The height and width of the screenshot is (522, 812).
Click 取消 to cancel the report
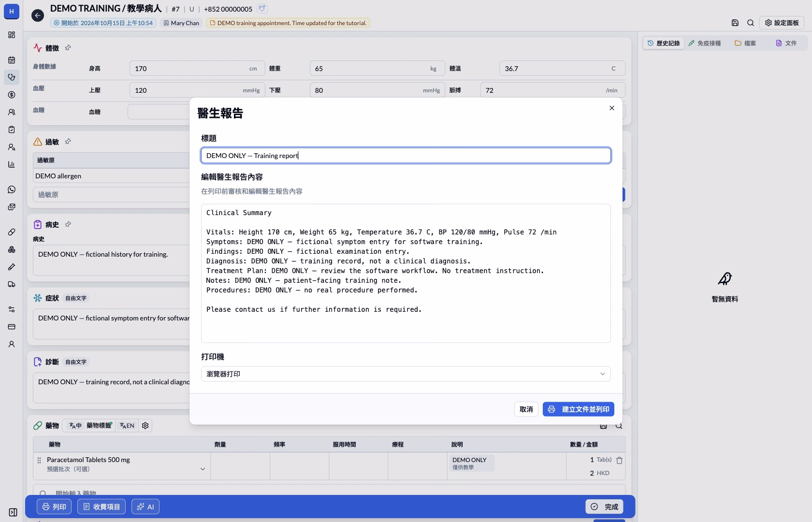(526, 409)
